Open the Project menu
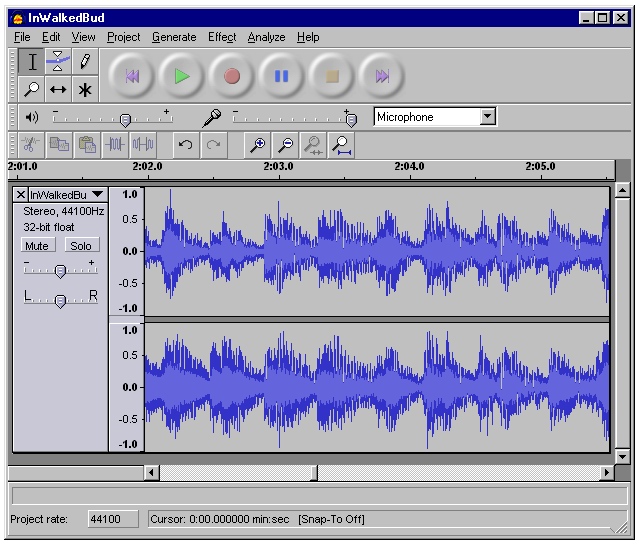Image resolution: width=641 pixels, height=545 pixels. click(123, 37)
